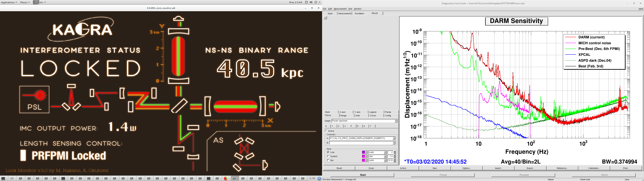Open the system menu arrow beside power icon
This screenshot has height=181, width=644.
point(319,2)
